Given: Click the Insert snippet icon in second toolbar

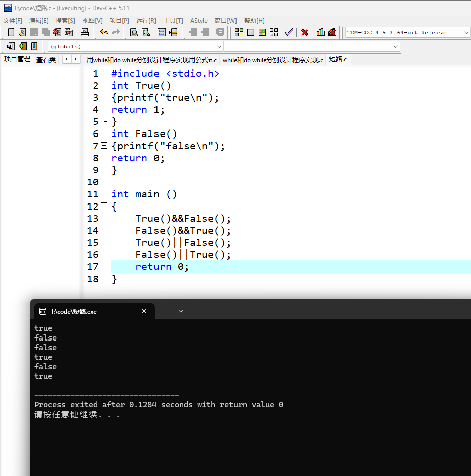Looking at the screenshot, I should 11,46.
